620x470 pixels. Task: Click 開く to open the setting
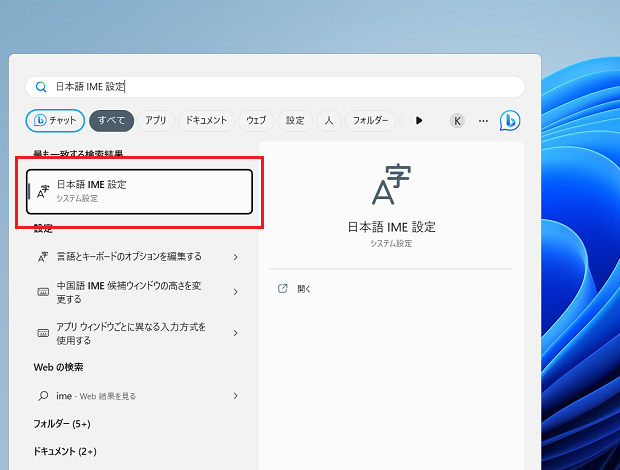(304, 289)
